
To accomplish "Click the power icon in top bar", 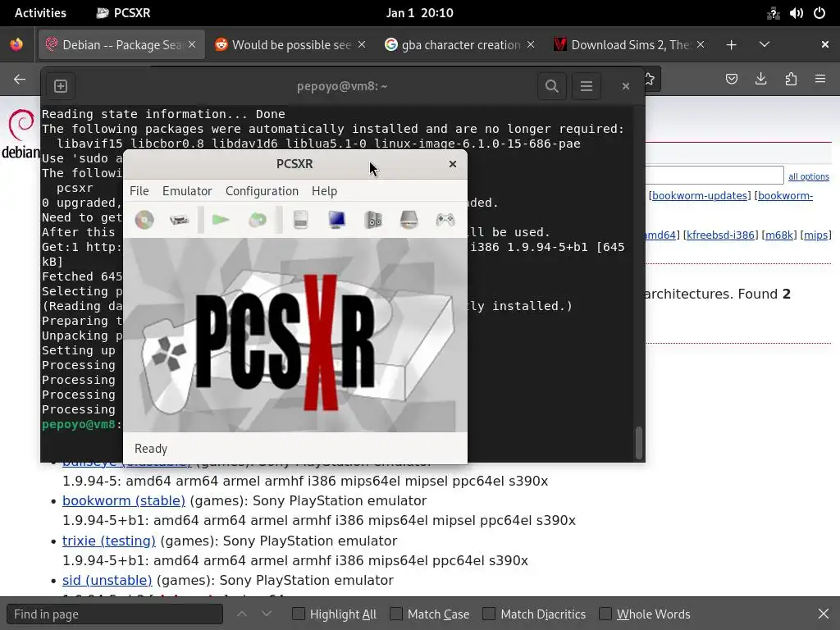I will (819, 13).
